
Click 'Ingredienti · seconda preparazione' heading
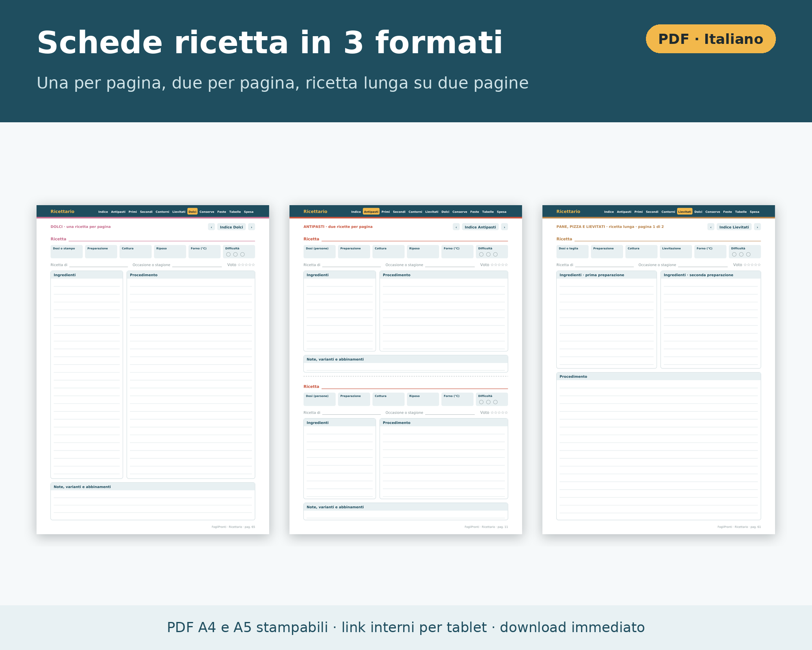(x=698, y=275)
